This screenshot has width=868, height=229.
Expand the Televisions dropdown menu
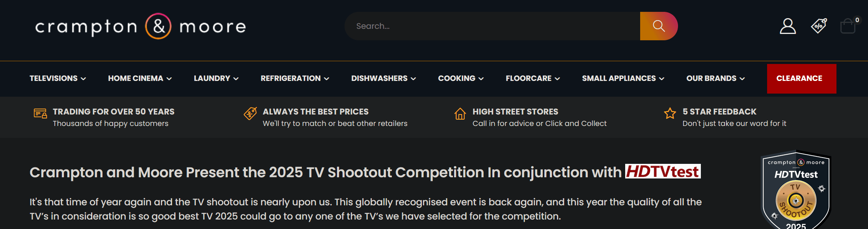[58, 79]
